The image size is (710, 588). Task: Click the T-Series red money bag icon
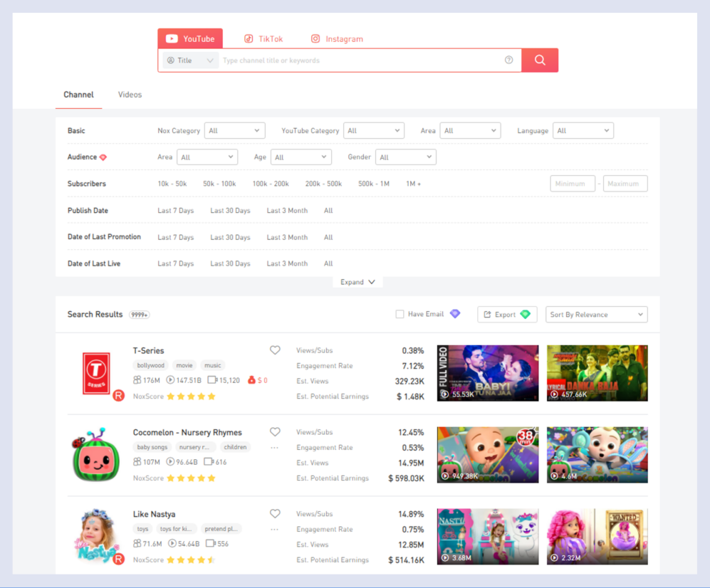pyautogui.click(x=252, y=379)
